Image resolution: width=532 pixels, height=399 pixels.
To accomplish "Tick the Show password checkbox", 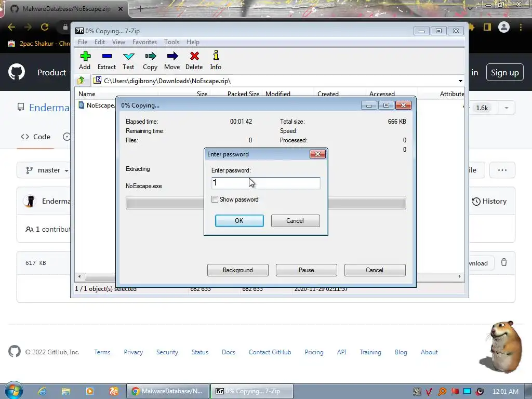I will tap(215, 199).
